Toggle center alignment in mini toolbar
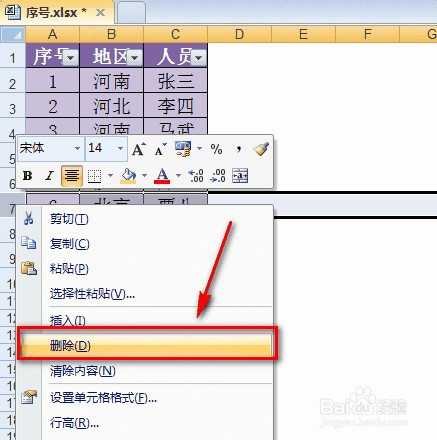Image resolution: width=437 pixels, height=440 pixels. 72,175
